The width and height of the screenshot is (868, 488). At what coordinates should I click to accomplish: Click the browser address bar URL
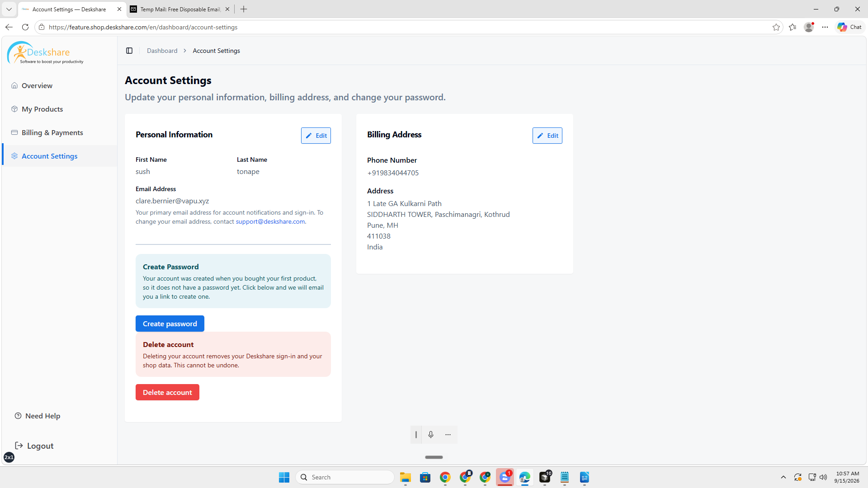coord(143,27)
